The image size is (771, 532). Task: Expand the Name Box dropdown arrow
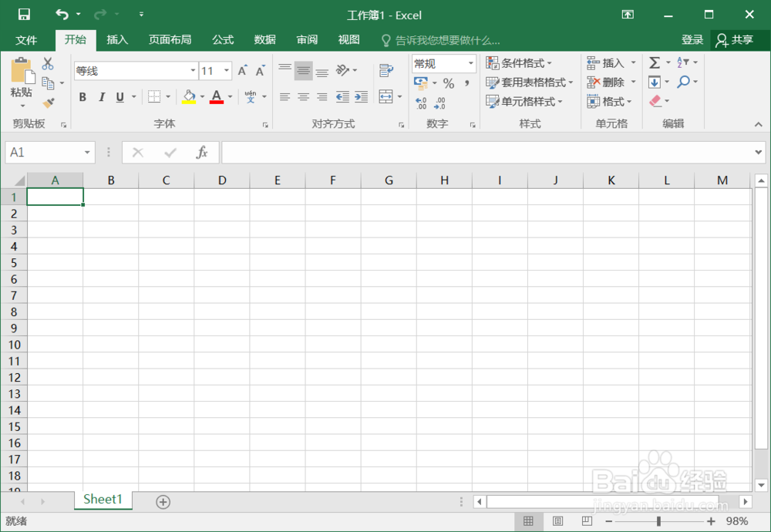87,153
